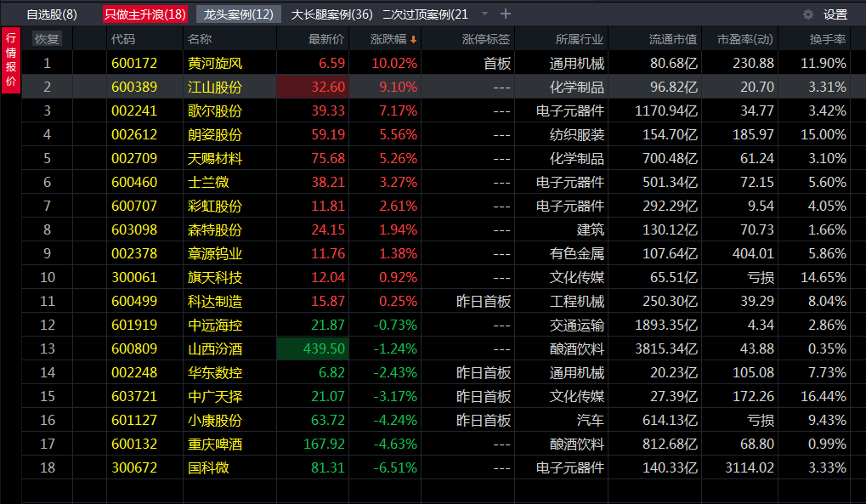Select stock 森特股份
The image size is (866, 504).
pos(215,229)
